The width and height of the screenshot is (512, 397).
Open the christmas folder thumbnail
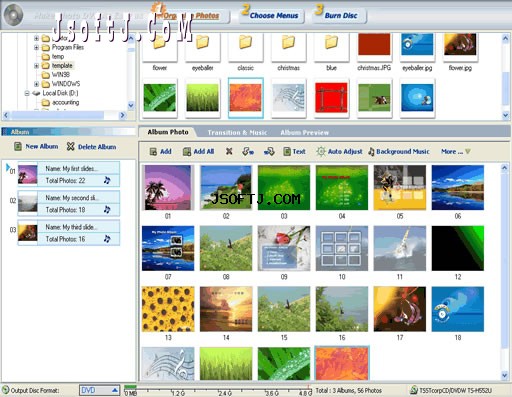289,48
